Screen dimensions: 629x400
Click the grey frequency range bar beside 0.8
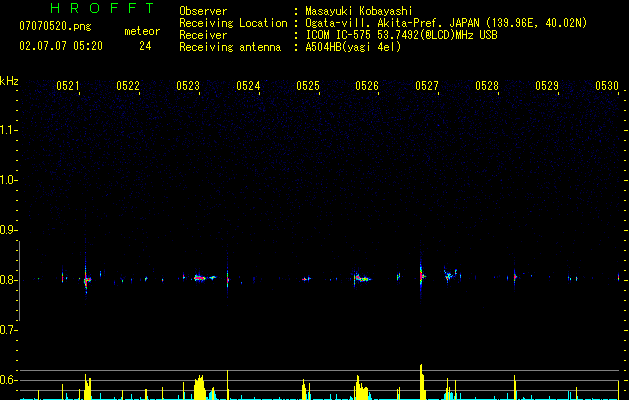(20, 281)
